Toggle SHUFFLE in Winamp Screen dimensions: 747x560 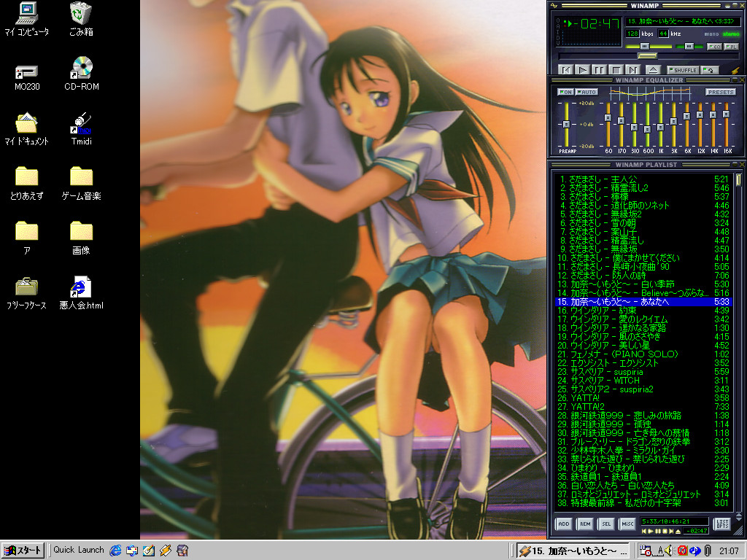click(683, 70)
